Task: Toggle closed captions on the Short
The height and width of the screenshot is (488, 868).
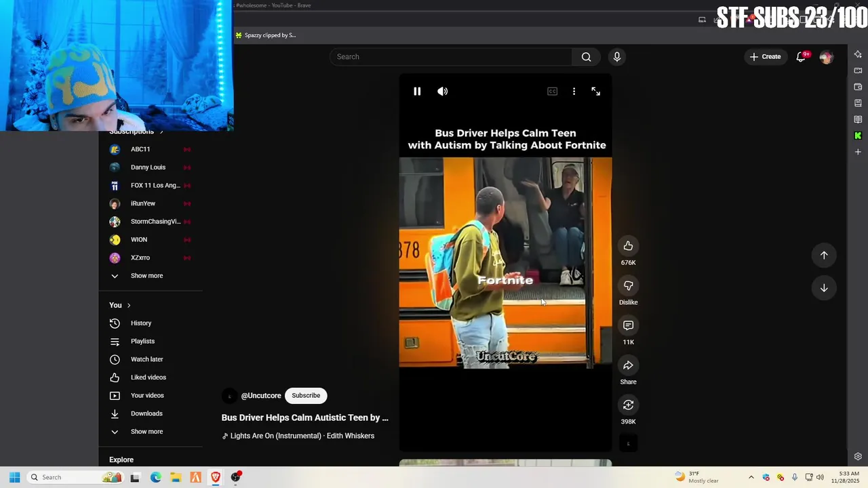Action: [x=552, y=91]
